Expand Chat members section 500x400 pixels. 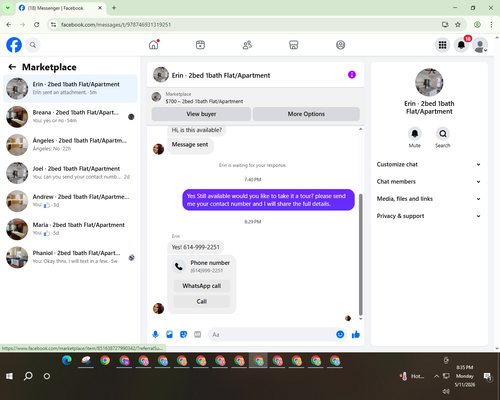[429, 182]
